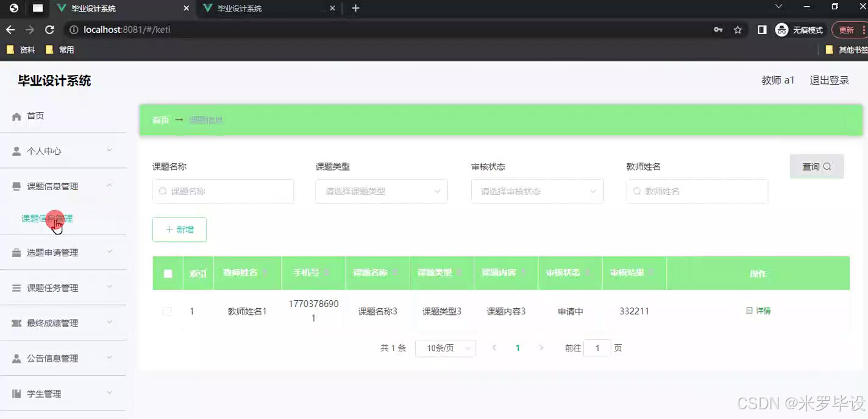Image resolution: width=868 pixels, height=419 pixels.
Task: Open the 请选择审核状态 dropdown
Action: point(537,191)
